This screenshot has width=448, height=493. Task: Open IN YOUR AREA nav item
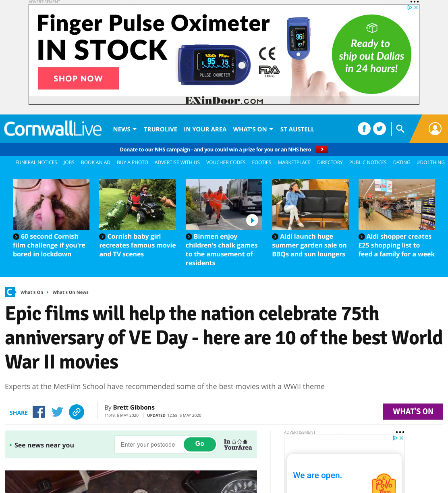coord(205,129)
